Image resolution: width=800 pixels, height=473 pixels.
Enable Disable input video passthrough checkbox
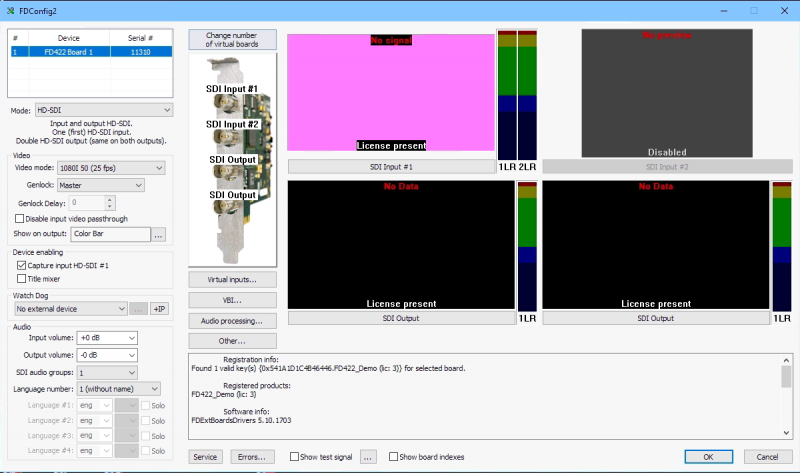point(19,219)
